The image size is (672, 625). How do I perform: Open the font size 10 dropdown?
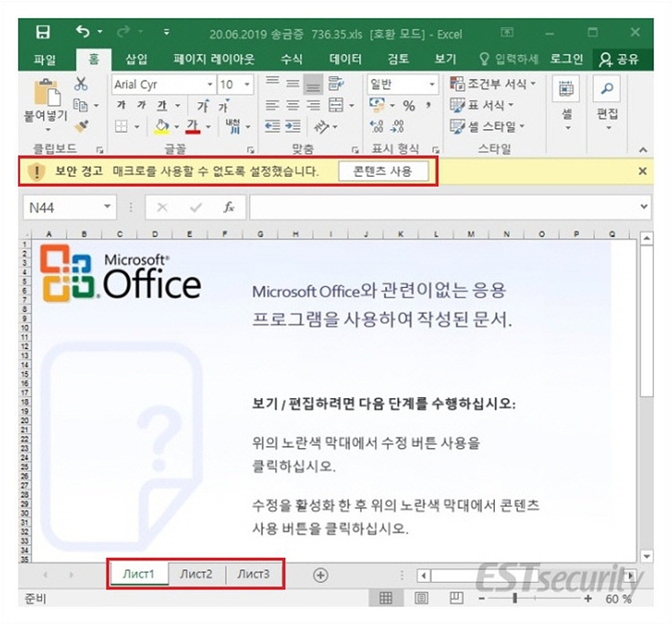pos(247,84)
